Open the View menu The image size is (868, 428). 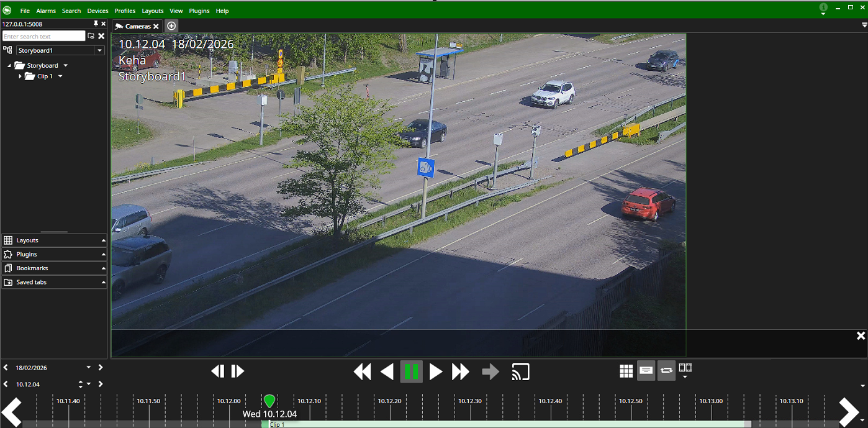point(176,11)
